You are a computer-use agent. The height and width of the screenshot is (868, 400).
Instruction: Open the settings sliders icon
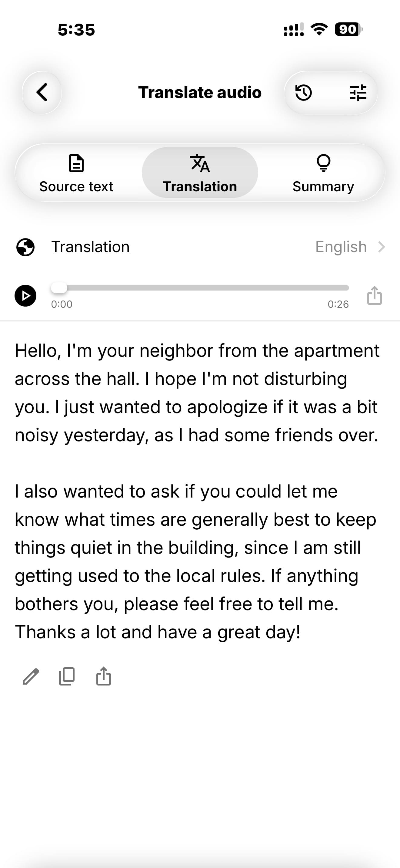coord(358,93)
